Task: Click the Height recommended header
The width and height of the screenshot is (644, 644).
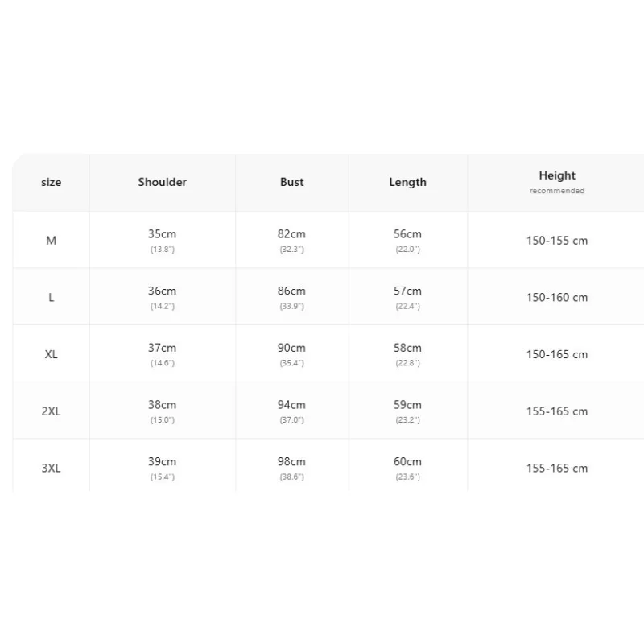Action: [x=557, y=182]
